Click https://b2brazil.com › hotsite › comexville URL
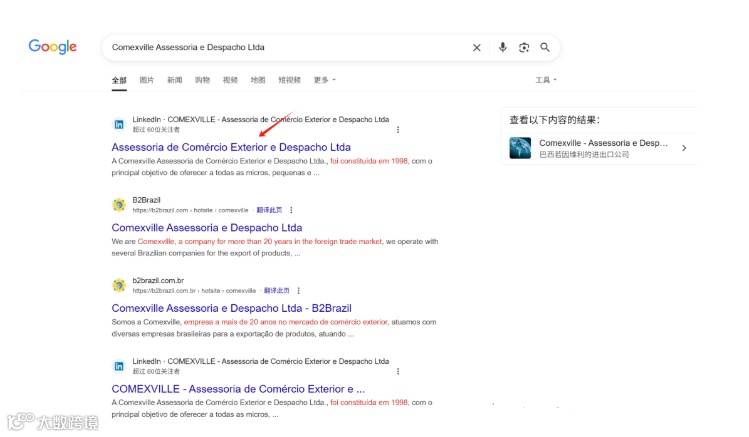Screen dimensions: 749x437 tap(191, 210)
